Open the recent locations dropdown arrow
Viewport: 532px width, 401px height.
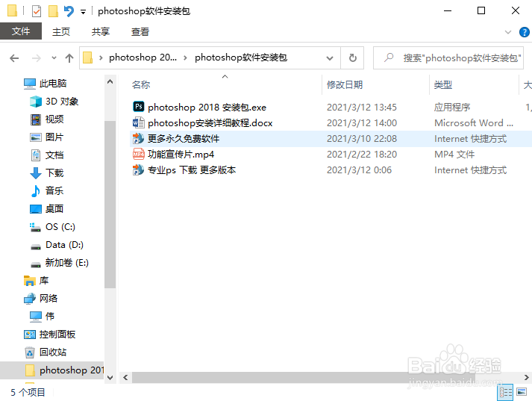54,58
